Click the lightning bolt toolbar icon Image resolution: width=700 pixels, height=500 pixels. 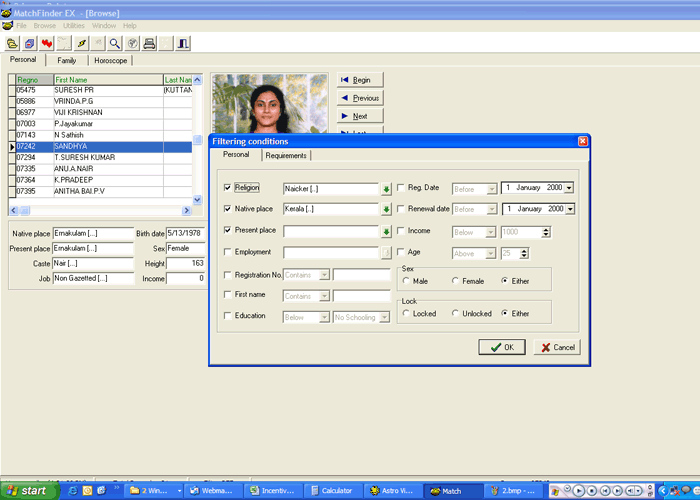click(81, 43)
